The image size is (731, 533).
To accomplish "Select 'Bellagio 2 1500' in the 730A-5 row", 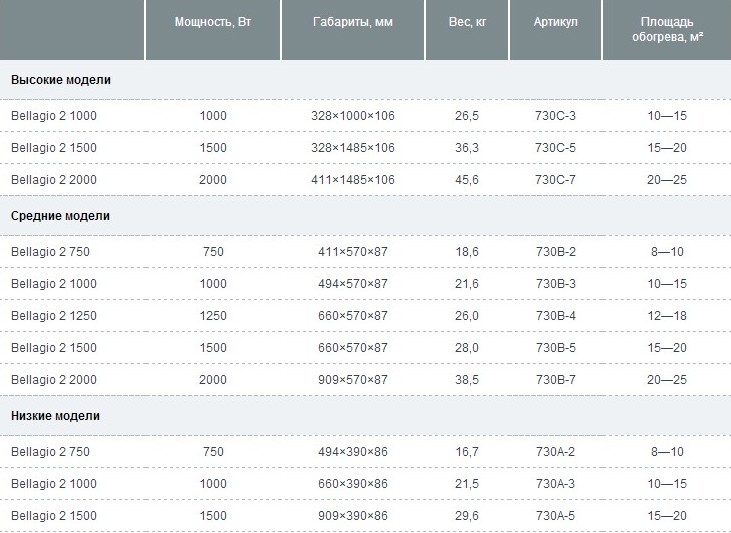I will pyautogui.click(x=54, y=516).
